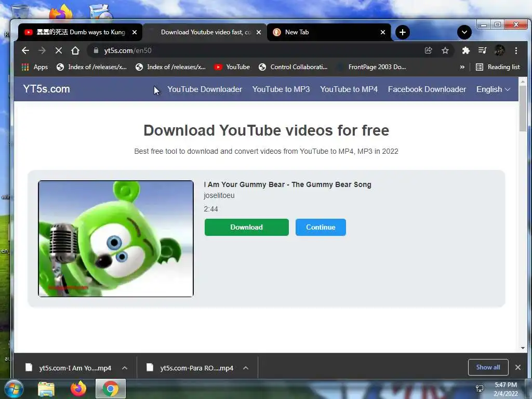The image size is (532, 399).
Task: Click the profile avatar icon
Action: [499, 50]
